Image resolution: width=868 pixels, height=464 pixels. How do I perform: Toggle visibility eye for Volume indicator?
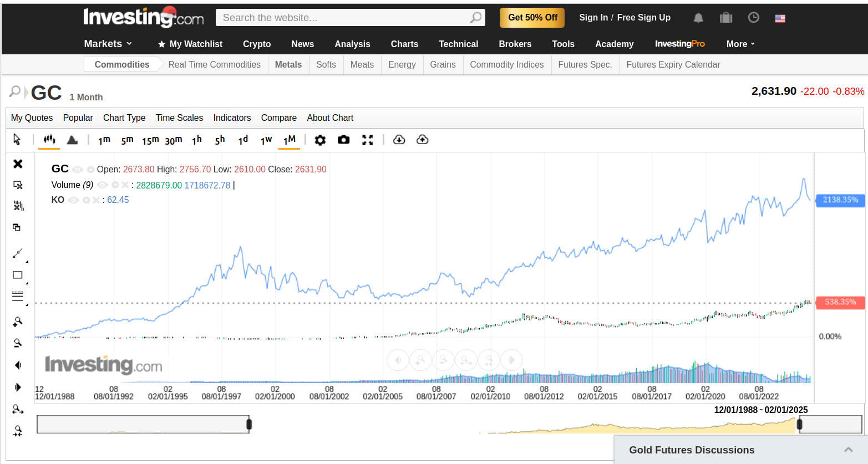103,185
